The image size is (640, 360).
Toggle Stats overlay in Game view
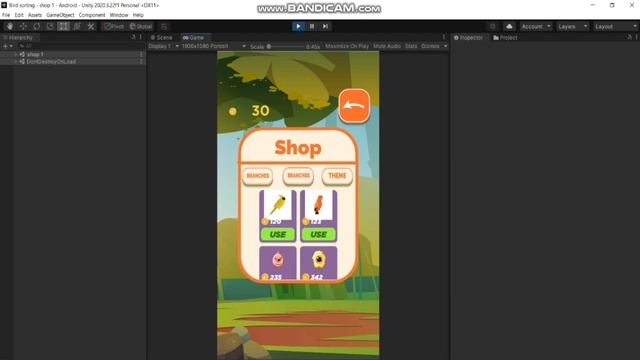tap(411, 46)
